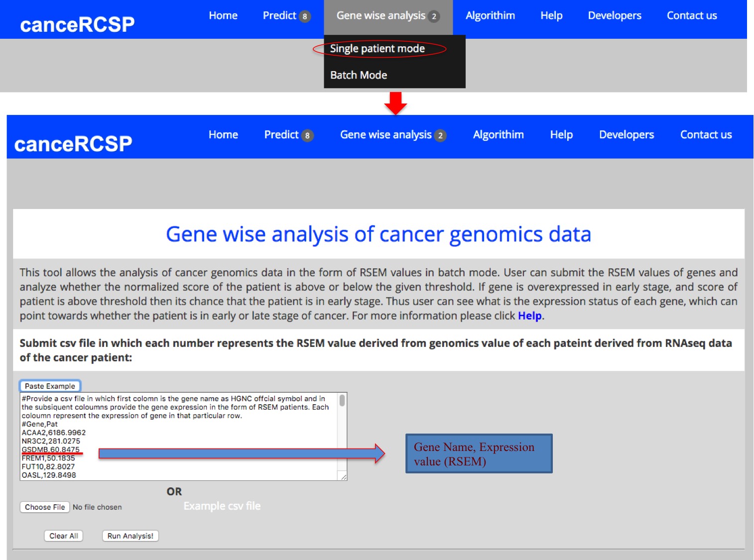The height and width of the screenshot is (560, 754).
Task: Open the Example csv file link
Action: [x=222, y=506]
